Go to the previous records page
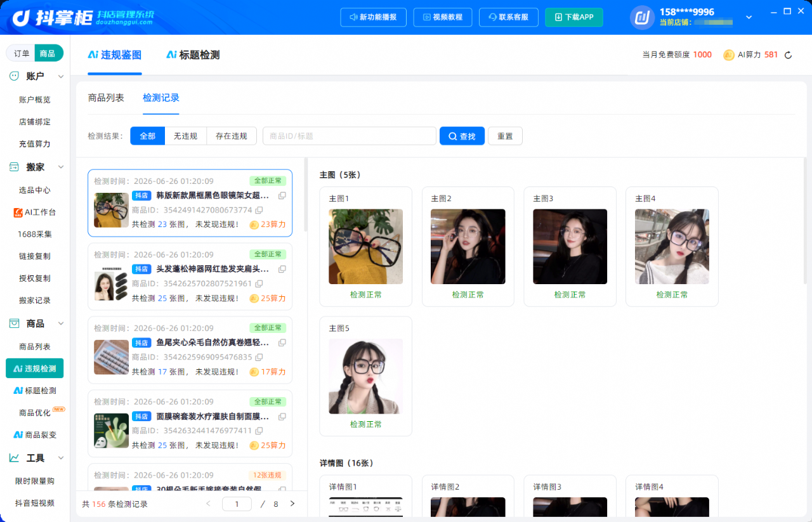 pos(207,504)
